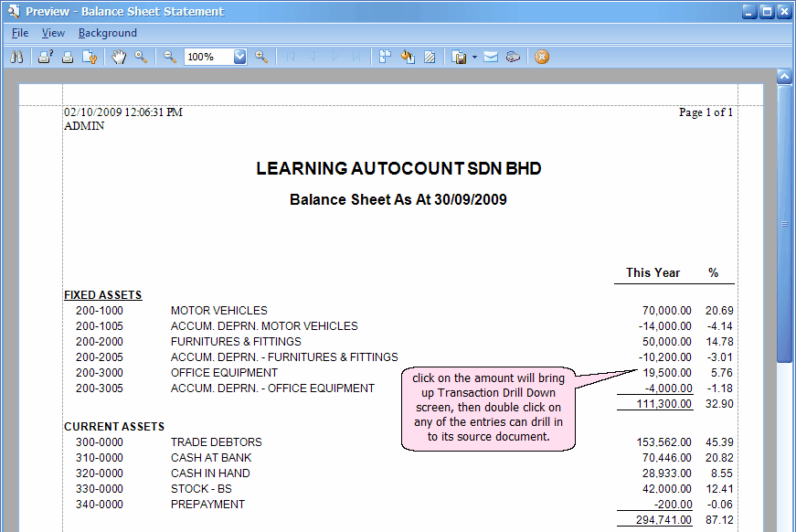Viewport: 796px width, 532px height.
Task: Click the Quick Print printer icon
Action: pos(68,57)
